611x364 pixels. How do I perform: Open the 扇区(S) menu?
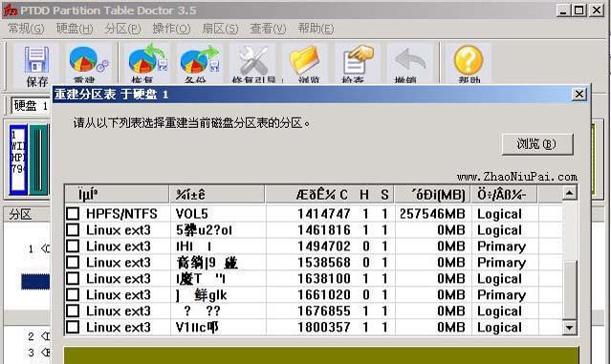tap(220, 29)
